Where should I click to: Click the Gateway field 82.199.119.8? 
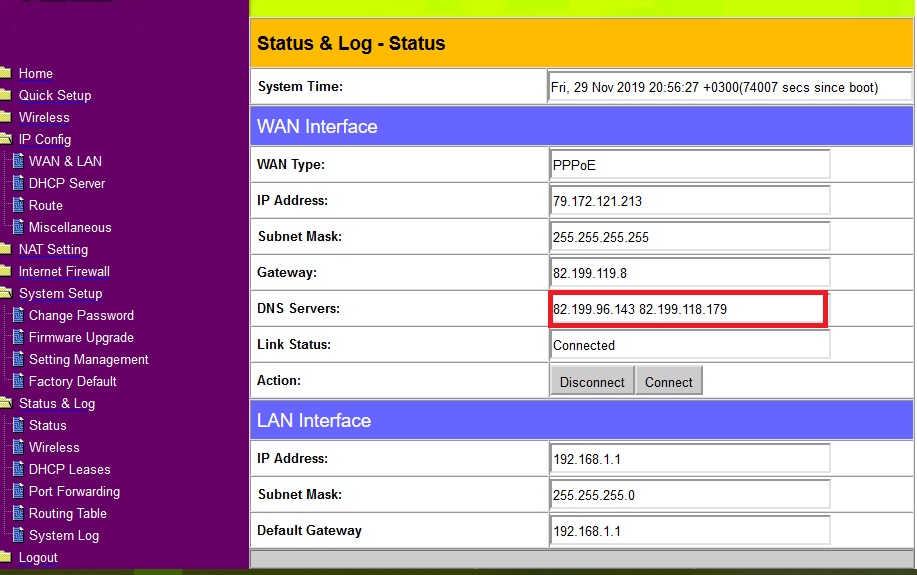[690, 273]
